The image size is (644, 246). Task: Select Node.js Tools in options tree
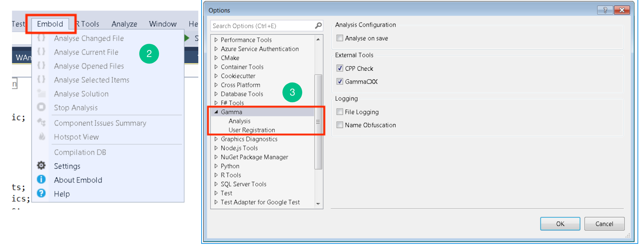click(239, 148)
